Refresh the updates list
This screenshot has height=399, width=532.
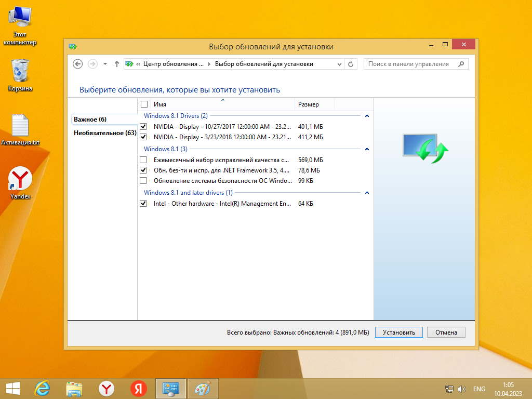pyautogui.click(x=351, y=63)
